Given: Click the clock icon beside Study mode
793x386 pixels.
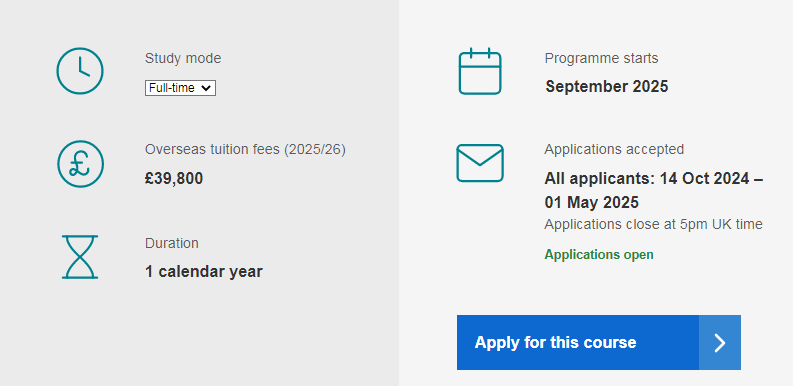Looking at the screenshot, I should (x=80, y=71).
